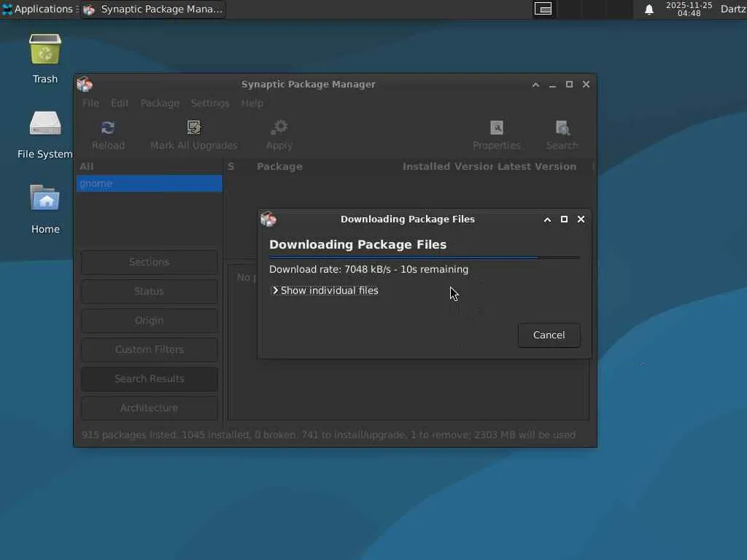747x560 pixels.
Task: Click the download progress bar
Action: click(425, 257)
